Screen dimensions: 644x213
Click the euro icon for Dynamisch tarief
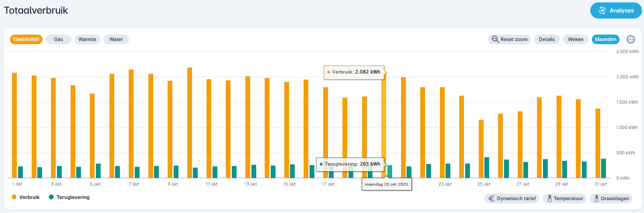(491, 199)
